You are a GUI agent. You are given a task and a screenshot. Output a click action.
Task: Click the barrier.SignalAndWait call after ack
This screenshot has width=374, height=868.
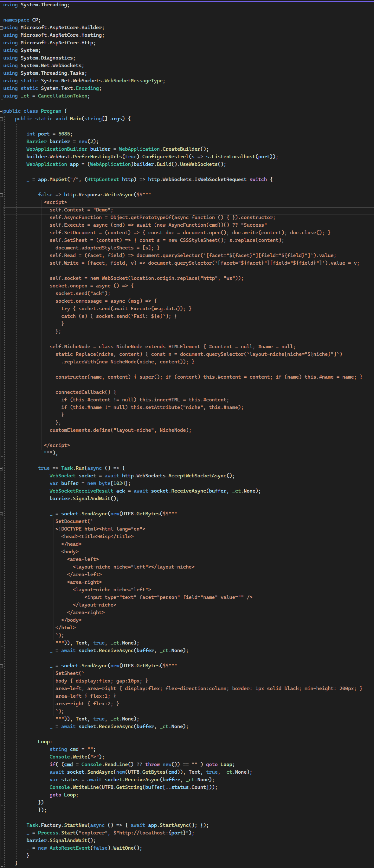pyautogui.click(x=84, y=499)
